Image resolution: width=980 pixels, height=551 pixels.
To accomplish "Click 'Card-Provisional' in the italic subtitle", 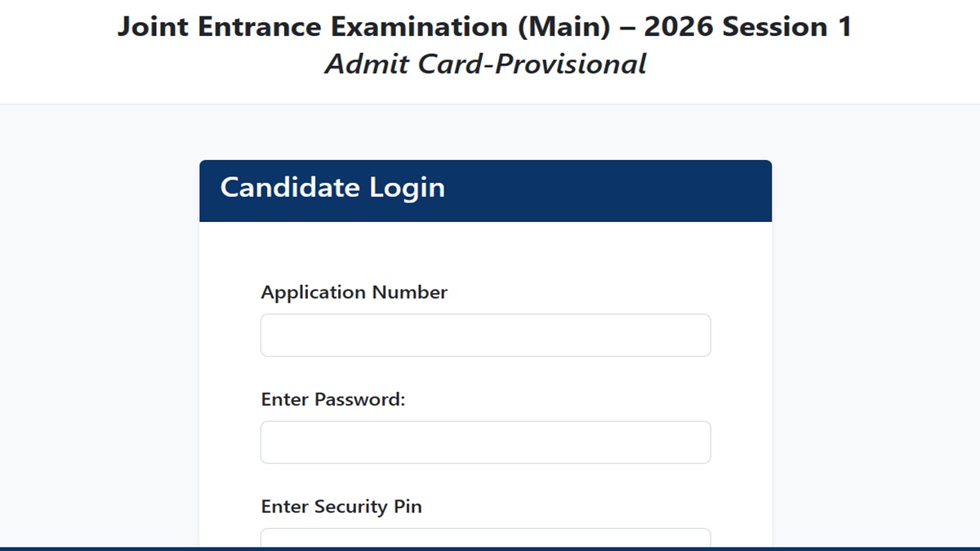I will [x=532, y=64].
